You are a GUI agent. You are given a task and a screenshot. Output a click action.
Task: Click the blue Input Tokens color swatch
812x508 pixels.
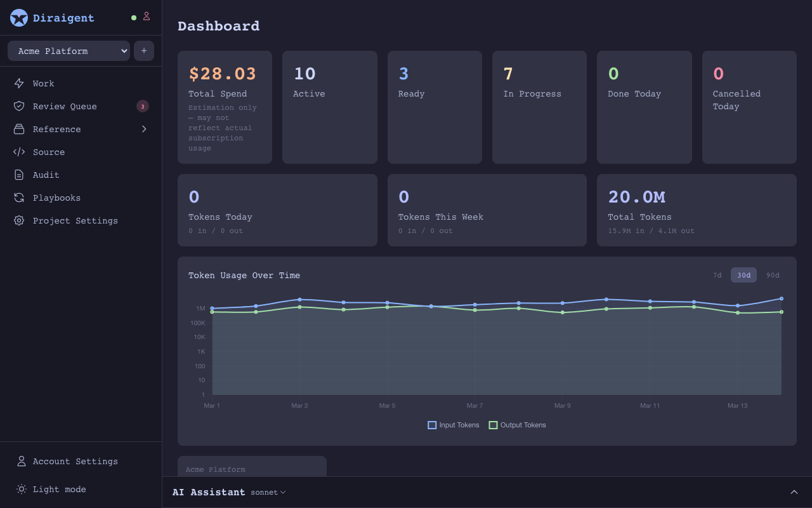point(432,425)
